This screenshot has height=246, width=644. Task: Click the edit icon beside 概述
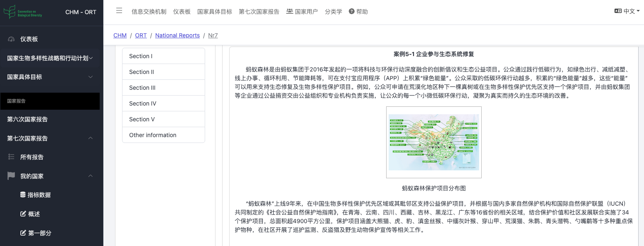click(x=23, y=214)
